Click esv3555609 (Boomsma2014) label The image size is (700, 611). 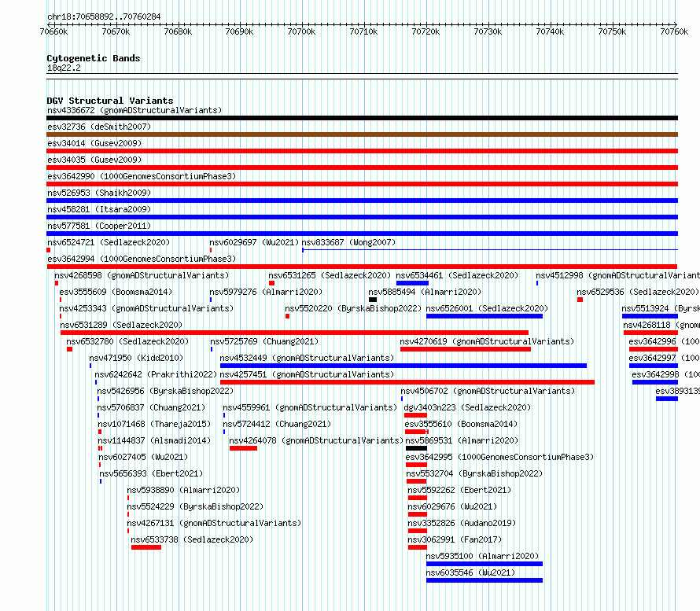pyautogui.click(x=116, y=292)
